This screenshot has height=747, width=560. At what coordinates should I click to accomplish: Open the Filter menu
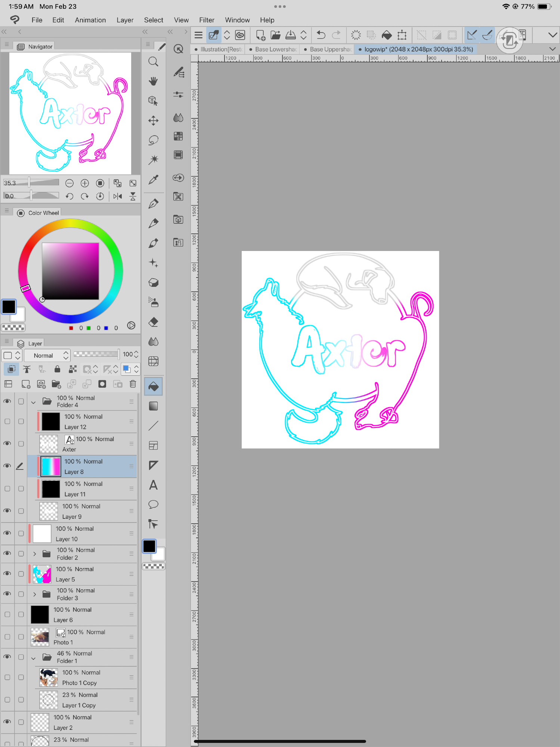click(x=206, y=20)
